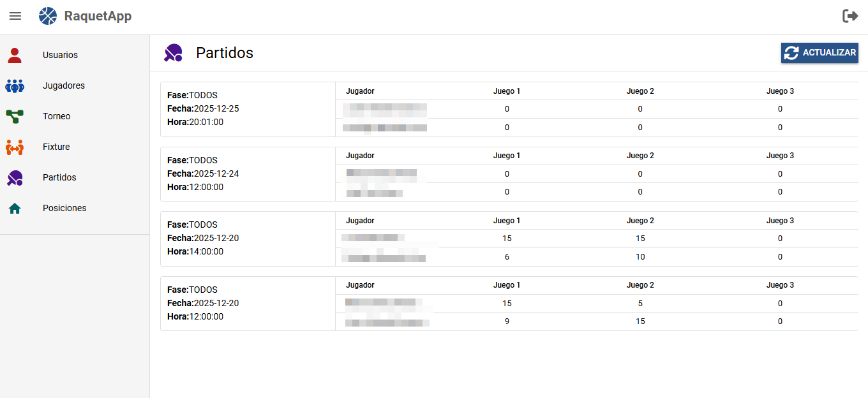Select match card dated 2025-12-24
The height and width of the screenshot is (398, 868).
[509, 174]
